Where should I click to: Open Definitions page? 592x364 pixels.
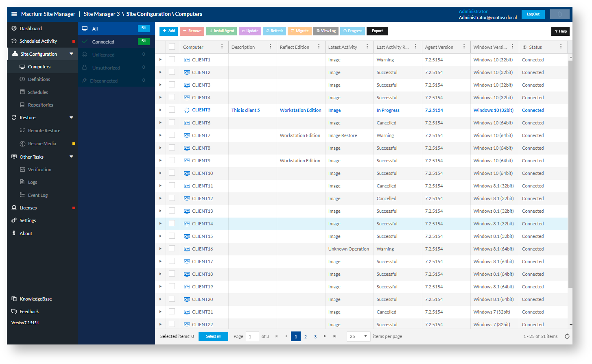[x=39, y=79]
